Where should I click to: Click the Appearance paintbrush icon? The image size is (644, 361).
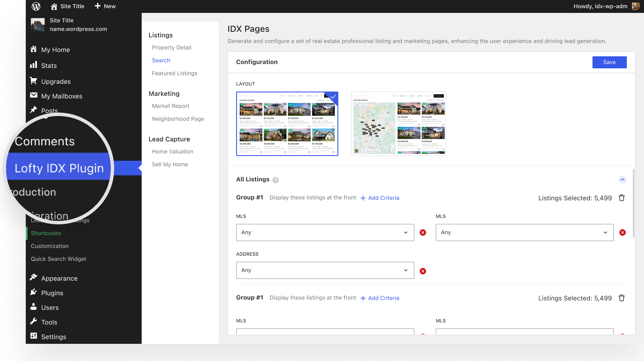(33, 278)
